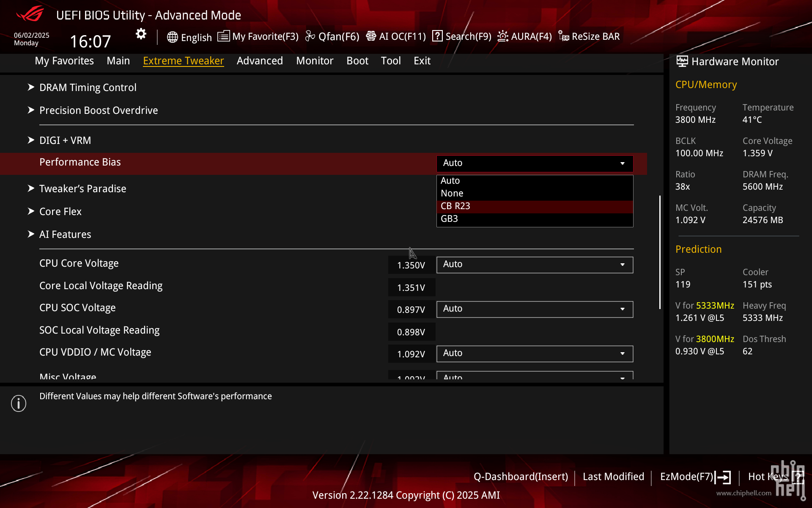Open CPU VDDIO / MC Voltage dropdown

(x=535, y=353)
